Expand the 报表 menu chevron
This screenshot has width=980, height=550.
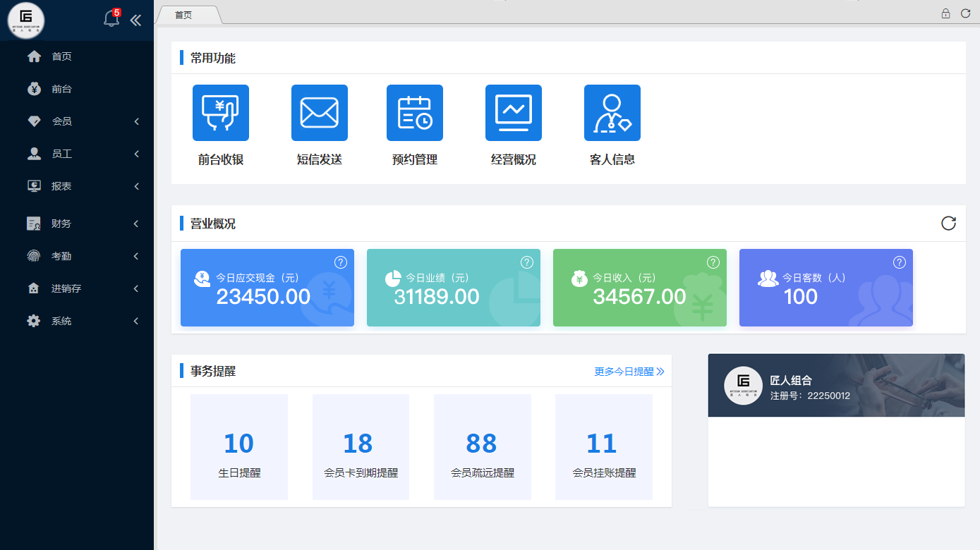136,186
